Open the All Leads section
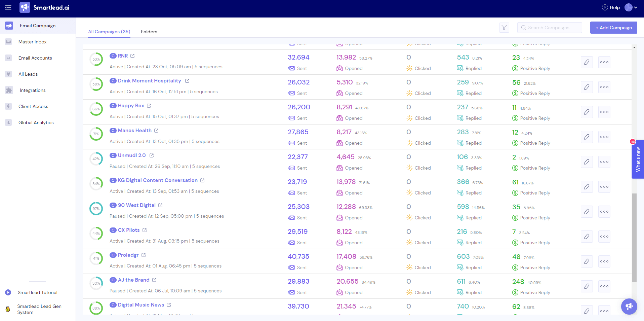This screenshot has width=644, height=321. click(x=28, y=74)
